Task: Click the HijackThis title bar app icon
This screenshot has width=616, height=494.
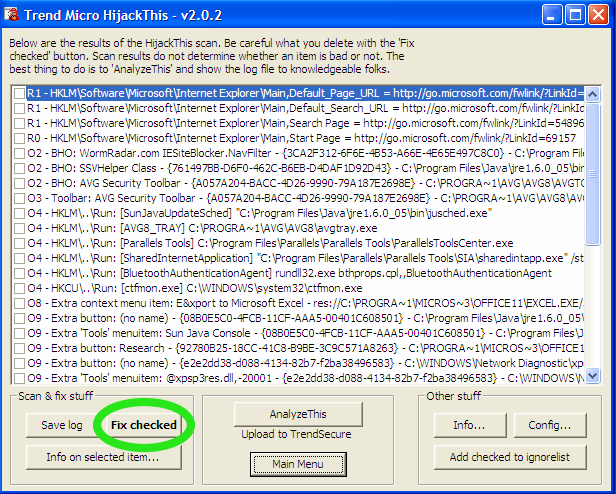Action: tap(12, 15)
